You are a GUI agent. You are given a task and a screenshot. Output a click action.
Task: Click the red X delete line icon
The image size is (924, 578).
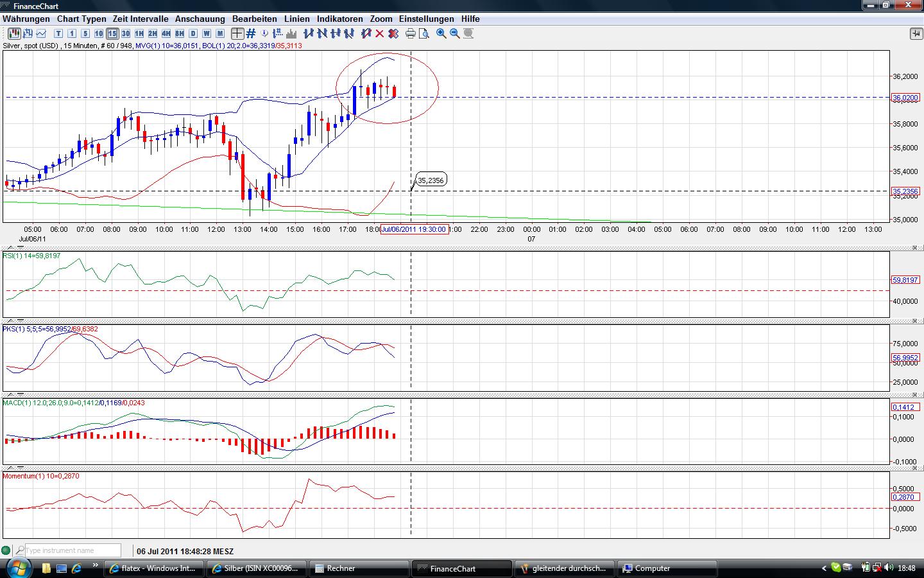[x=379, y=33]
